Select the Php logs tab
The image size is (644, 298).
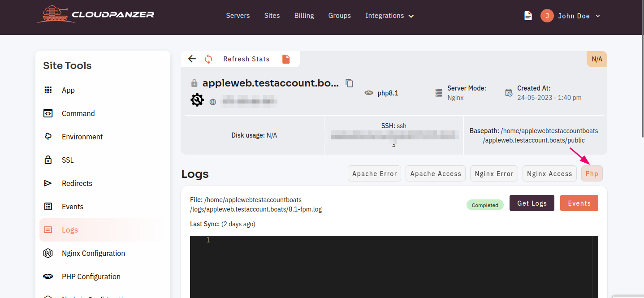point(592,173)
